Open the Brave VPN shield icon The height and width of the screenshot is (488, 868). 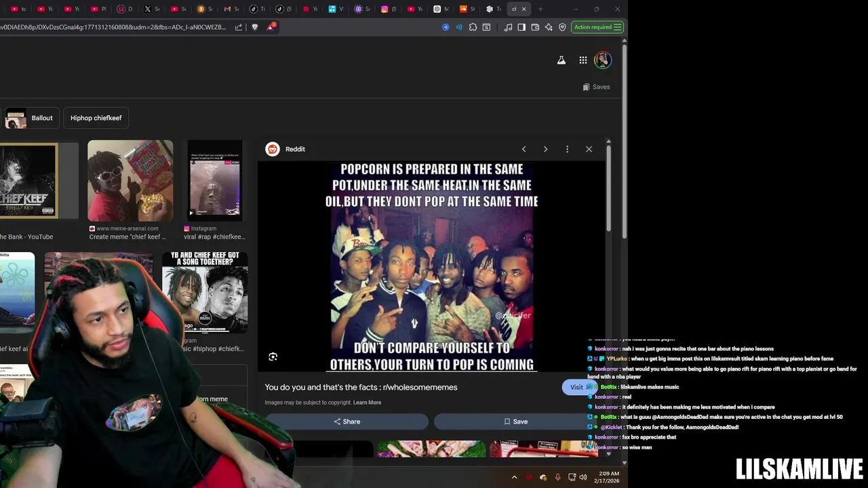coord(562,27)
